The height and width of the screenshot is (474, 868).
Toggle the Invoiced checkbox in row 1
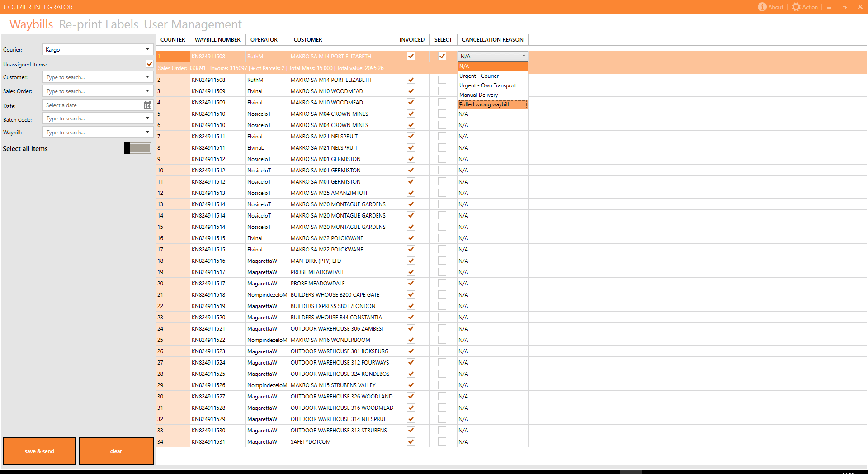[411, 56]
